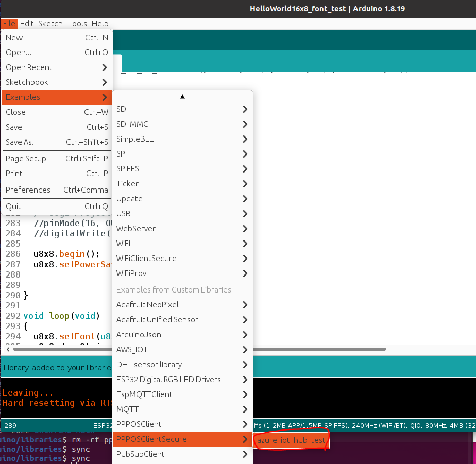Expand PPPOSClient examples

coord(182,424)
